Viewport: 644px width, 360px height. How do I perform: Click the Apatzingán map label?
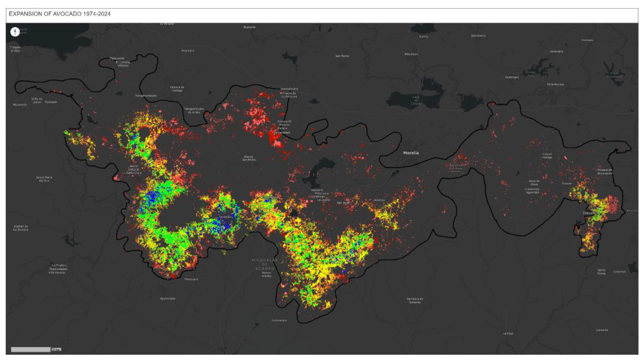[x=168, y=298]
